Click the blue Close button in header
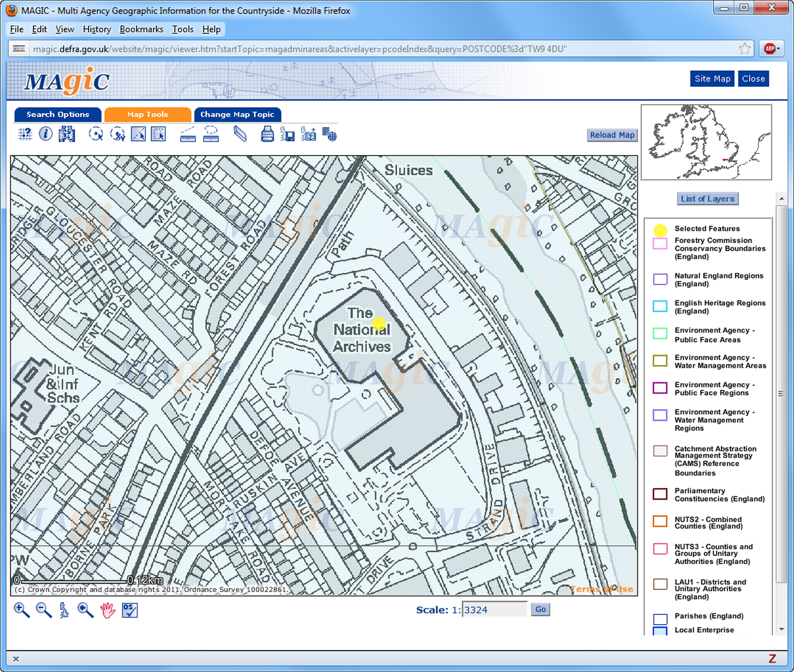794x672 pixels. coord(753,79)
